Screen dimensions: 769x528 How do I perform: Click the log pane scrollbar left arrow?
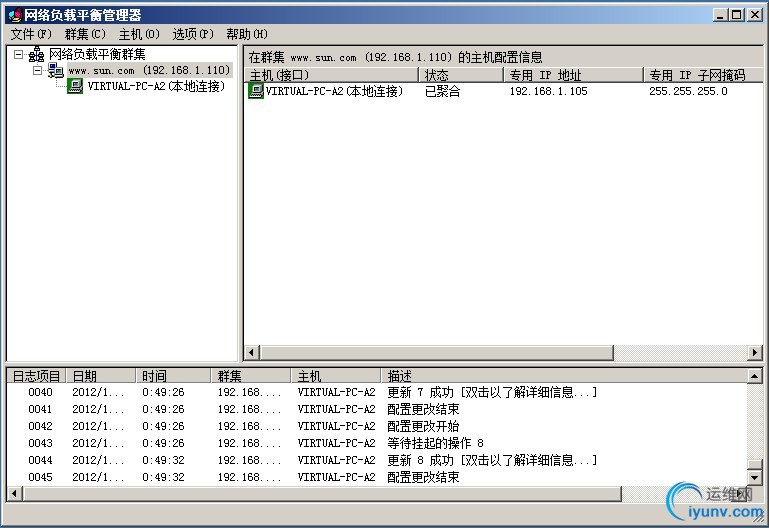coord(14,494)
